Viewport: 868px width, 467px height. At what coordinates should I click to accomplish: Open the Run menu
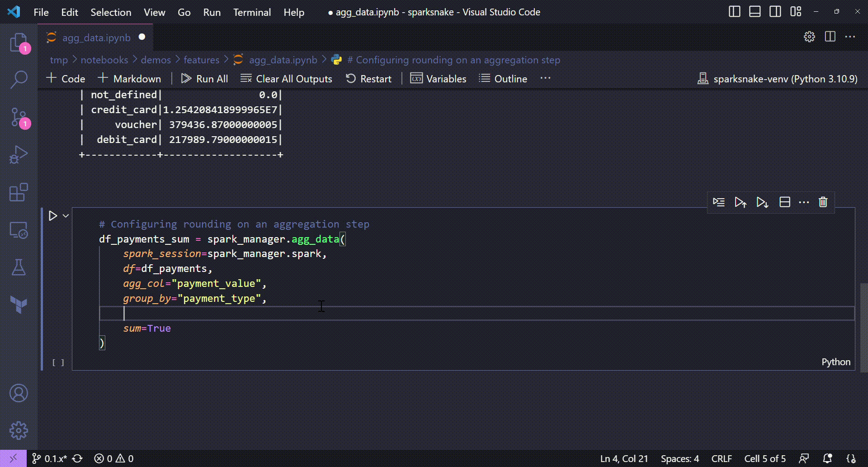212,12
